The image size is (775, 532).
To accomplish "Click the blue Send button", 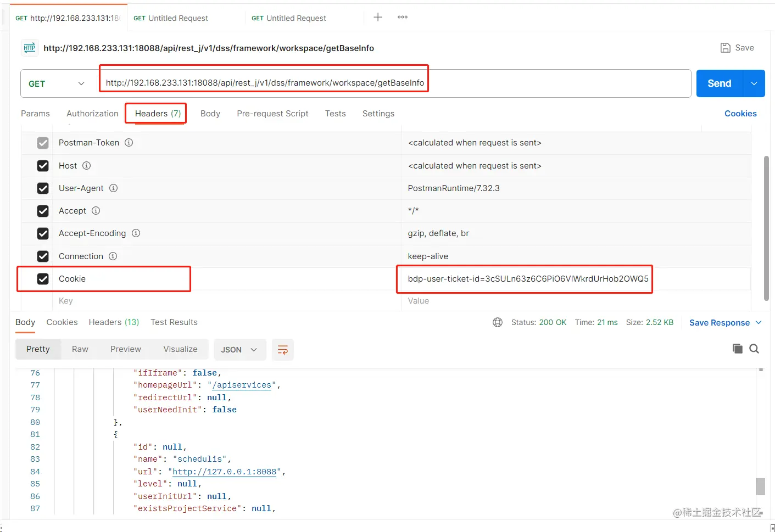I will coord(720,83).
